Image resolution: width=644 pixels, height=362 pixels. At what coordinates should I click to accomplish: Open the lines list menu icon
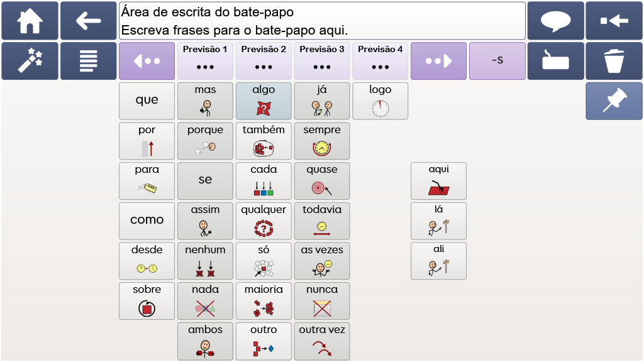tap(88, 61)
